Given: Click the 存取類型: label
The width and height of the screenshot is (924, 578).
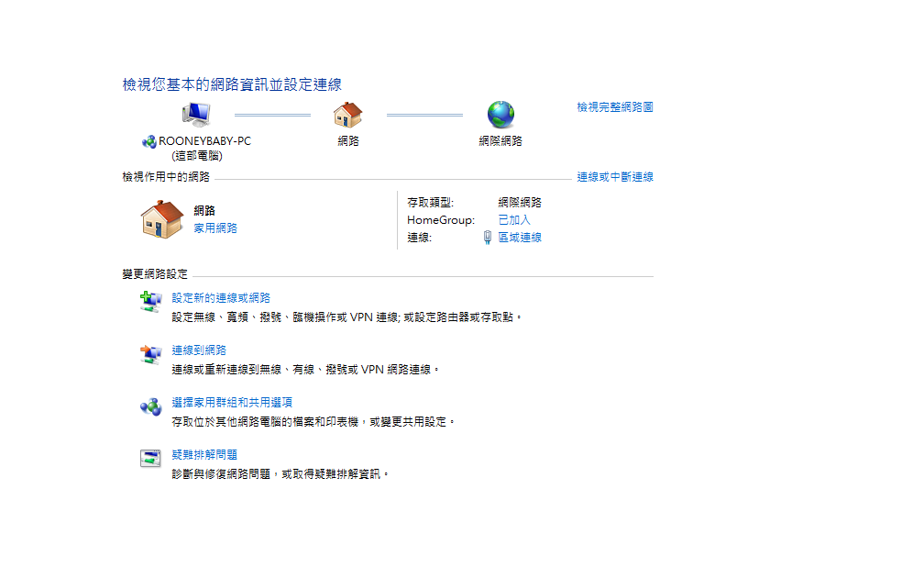Looking at the screenshot, I should click(x=430, y=203).
